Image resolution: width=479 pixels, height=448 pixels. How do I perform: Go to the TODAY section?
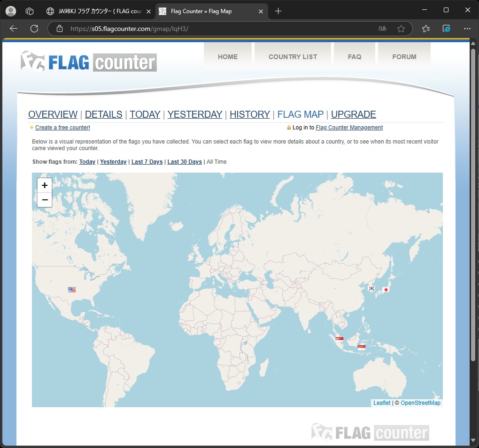(x=145, y=114)
